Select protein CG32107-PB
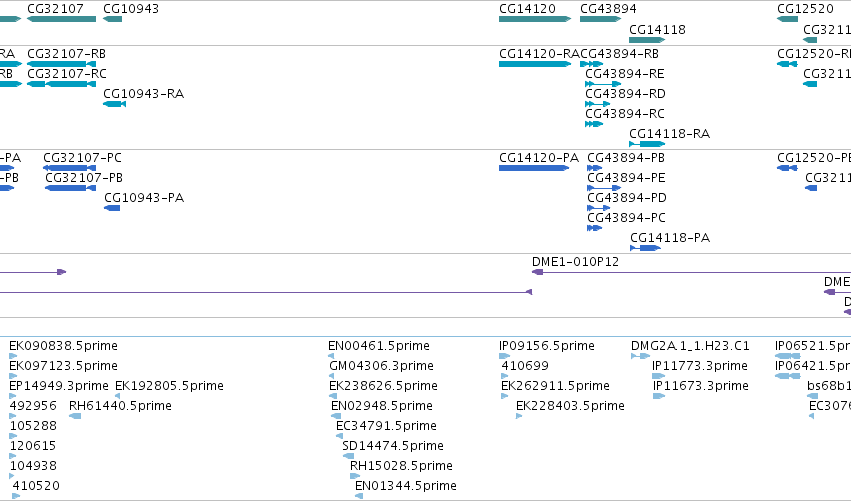This screenshot has height=501, width=851. [x=71, y=188]
